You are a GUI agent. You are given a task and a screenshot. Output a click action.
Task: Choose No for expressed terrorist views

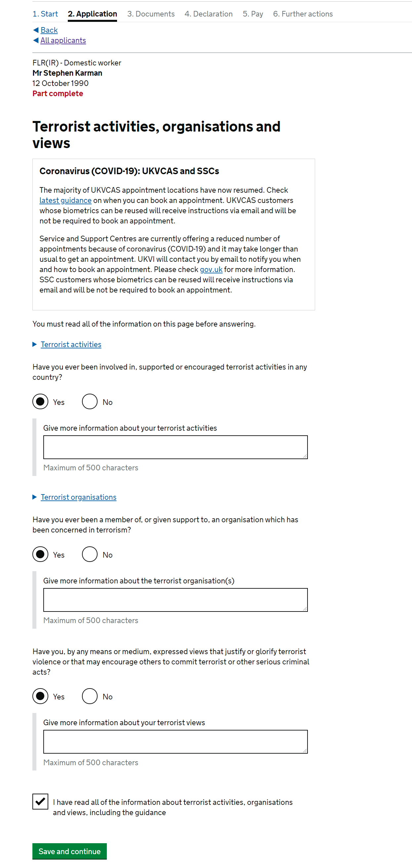pos(90,696)
